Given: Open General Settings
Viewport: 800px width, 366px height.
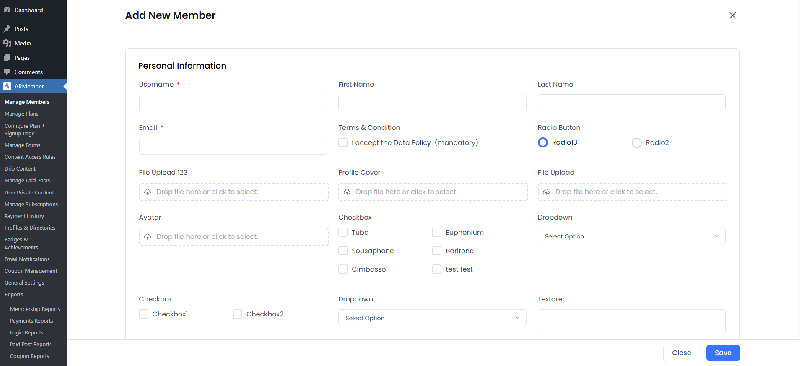Looking at the screenshot, I should [24, 283].
